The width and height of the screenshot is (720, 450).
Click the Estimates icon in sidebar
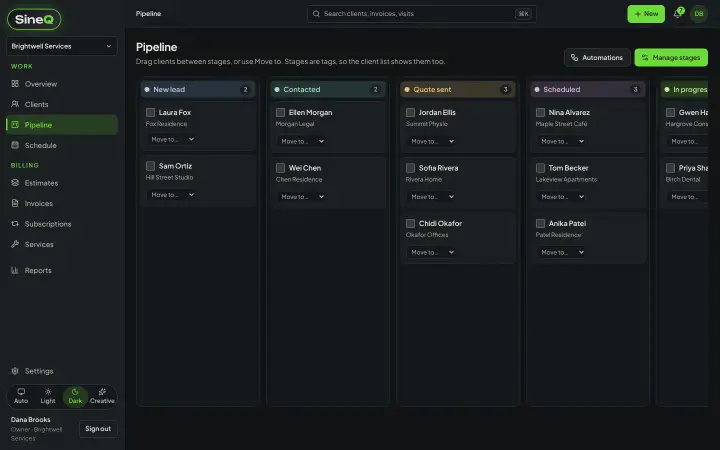(15, 183)
